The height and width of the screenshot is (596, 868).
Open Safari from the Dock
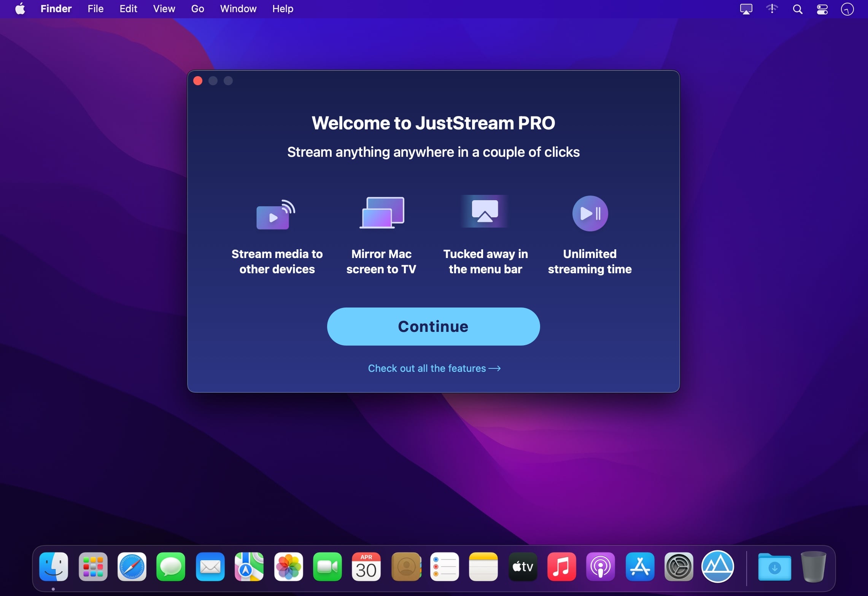click(132, 567)
